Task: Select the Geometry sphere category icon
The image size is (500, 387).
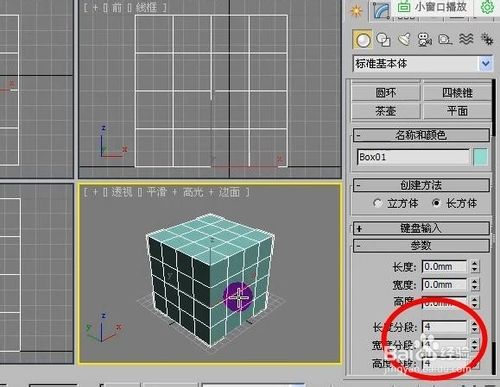Action: pos(362,40)
